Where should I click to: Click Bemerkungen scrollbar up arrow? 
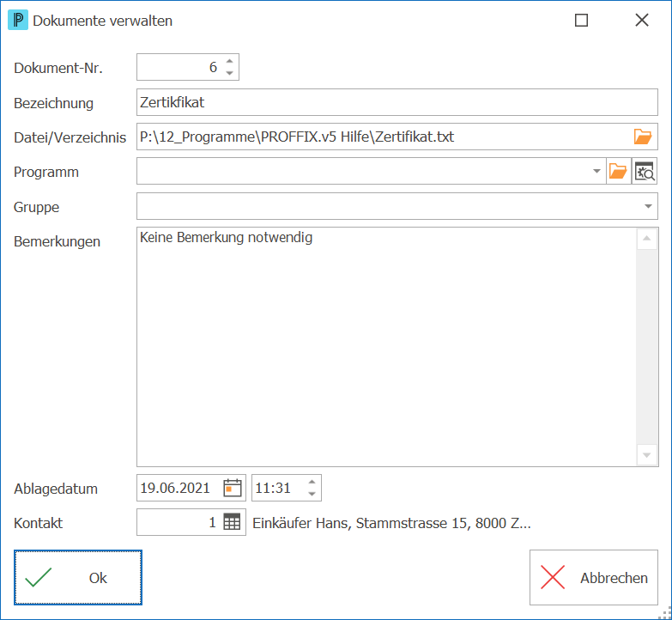click(647, 239)
